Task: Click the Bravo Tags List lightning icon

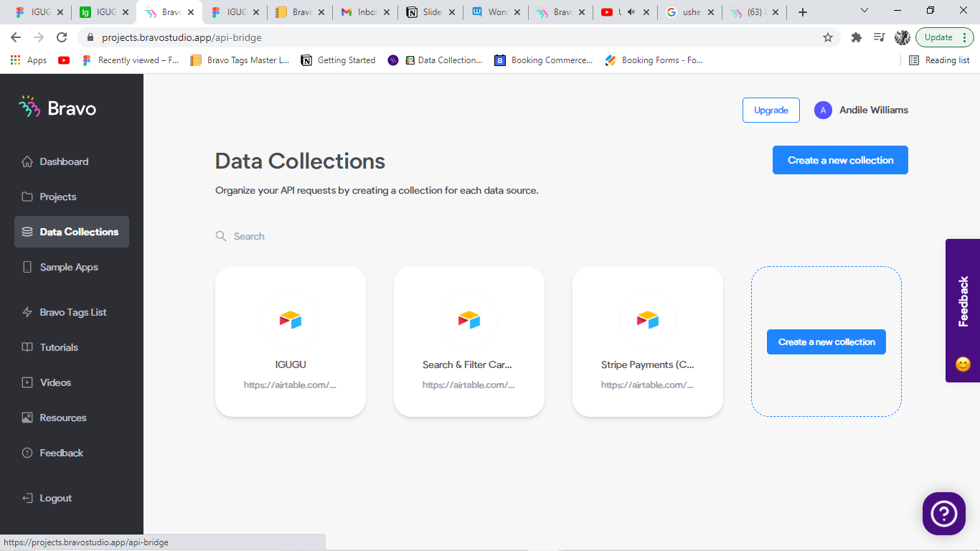Action: [x=27, y=312]
